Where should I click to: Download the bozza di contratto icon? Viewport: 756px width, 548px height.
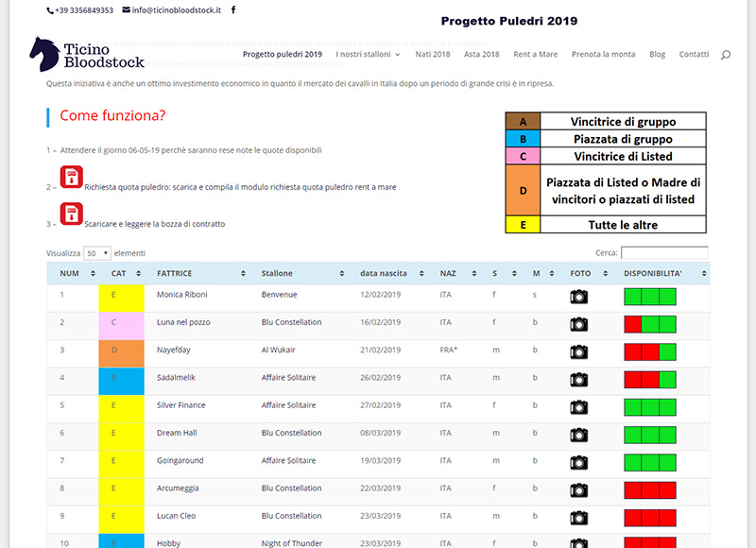(x=72, y=214)
